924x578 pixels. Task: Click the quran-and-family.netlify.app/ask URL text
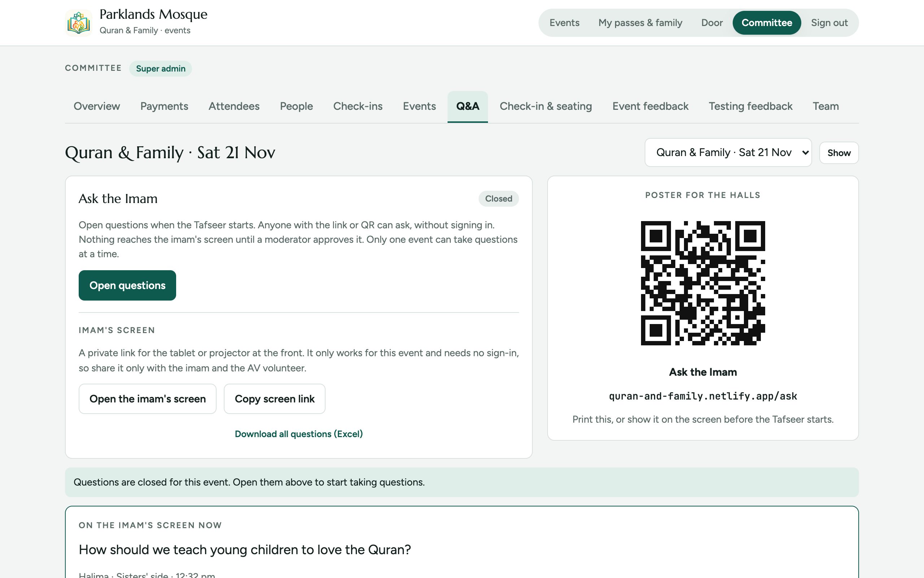[x=702, y=396]
